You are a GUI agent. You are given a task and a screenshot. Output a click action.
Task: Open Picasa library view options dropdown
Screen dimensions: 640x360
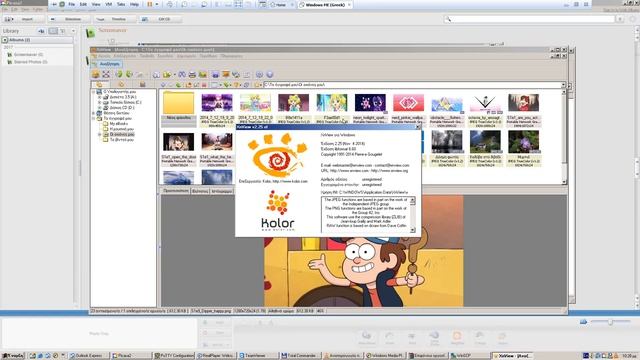point(73,31)
